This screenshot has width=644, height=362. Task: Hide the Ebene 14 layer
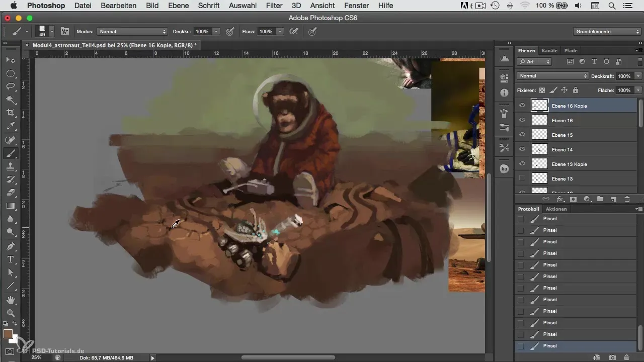pos(522,149)
